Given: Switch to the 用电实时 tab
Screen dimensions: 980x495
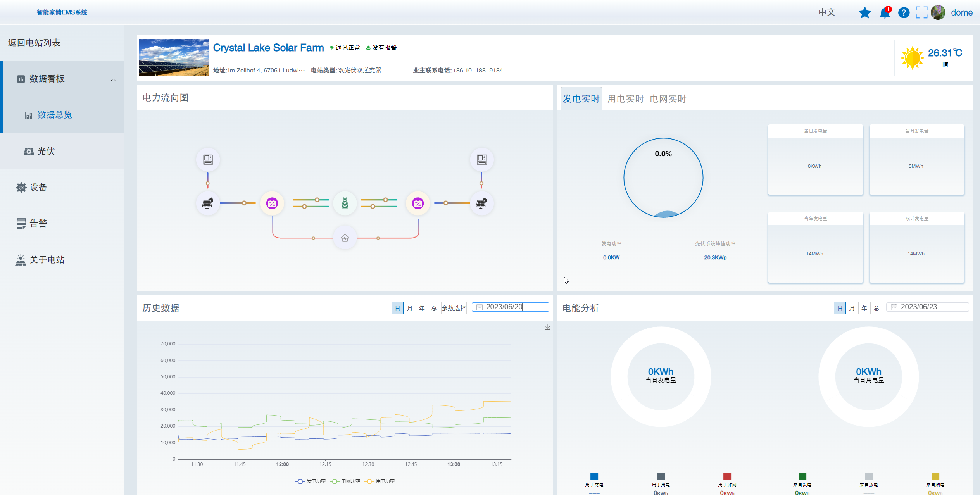Looking at the screenshot, I should click(x=625, y=99).
